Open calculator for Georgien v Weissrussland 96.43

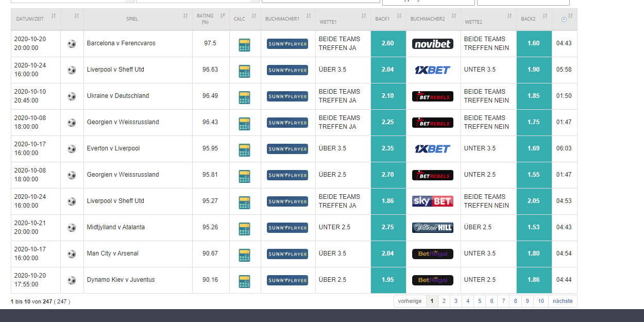[245, 124]
